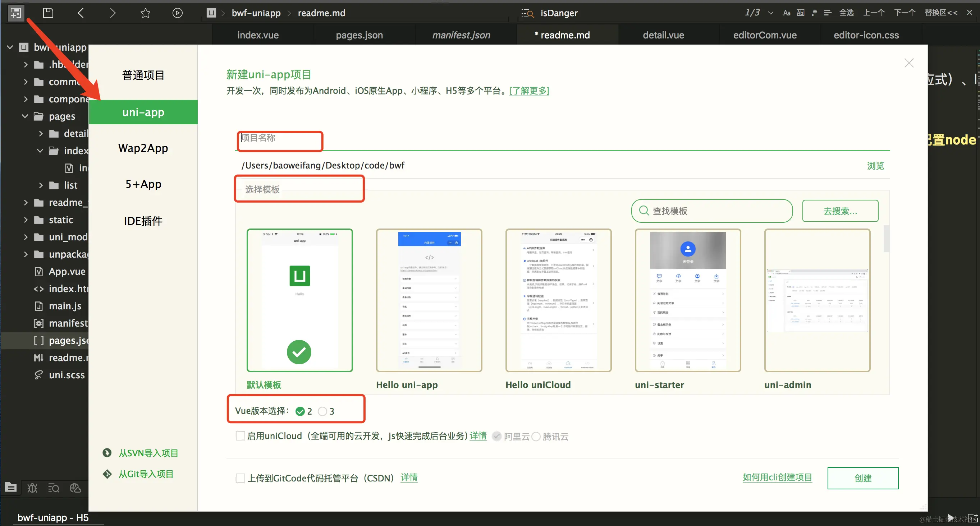Collapse the pages folder

[25, 116]
